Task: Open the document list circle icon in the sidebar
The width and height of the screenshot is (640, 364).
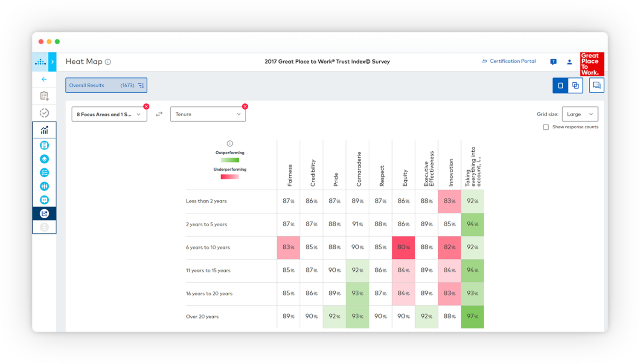Action: [x=44, y=145]
